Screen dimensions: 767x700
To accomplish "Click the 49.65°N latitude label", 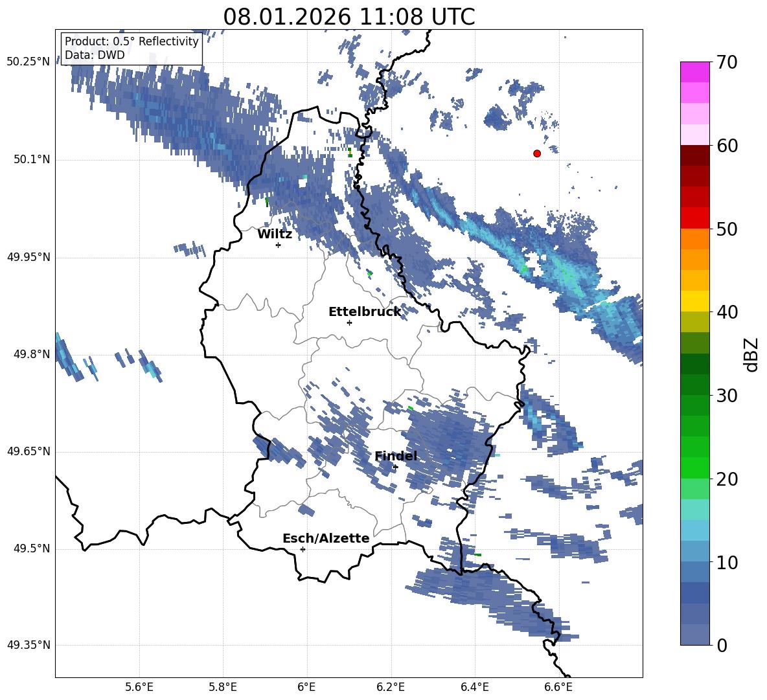I will pyautogui.click(x=29, y=451).
